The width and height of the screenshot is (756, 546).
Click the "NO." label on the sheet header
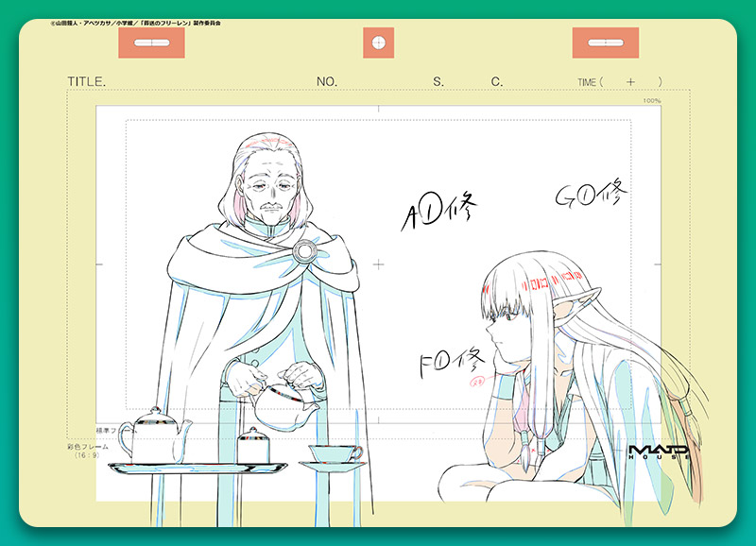pos(327,81)
